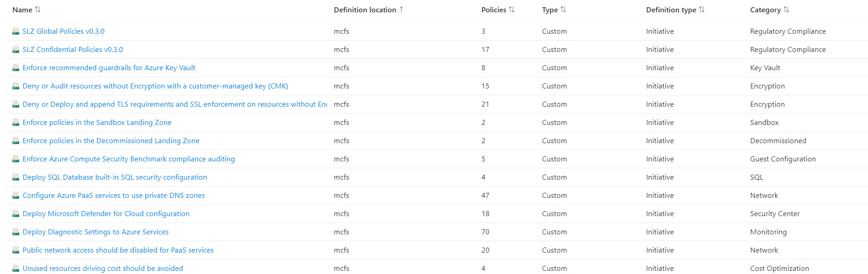Click the icon next to Deploy SQL Database initiative
This screenshot has width=868, height=274.
pos(16,177)
